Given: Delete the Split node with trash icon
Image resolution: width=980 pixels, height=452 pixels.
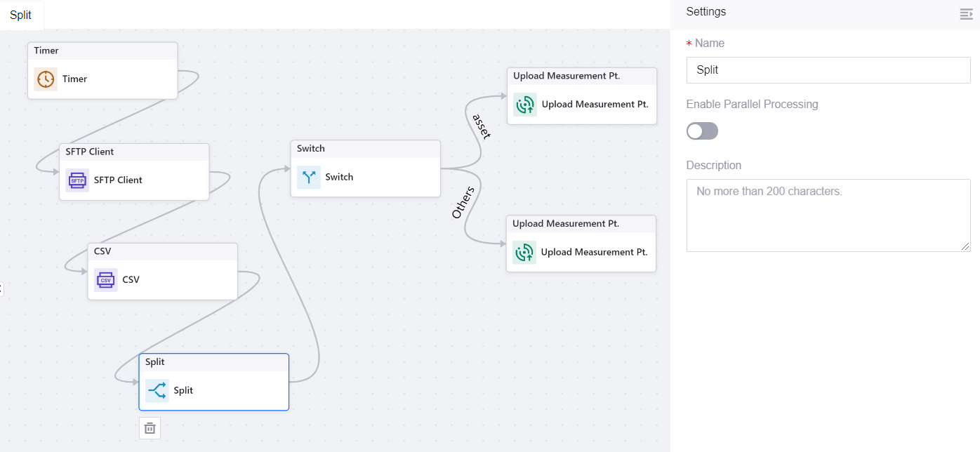Looking at the screenshot, I should (150, 428).
